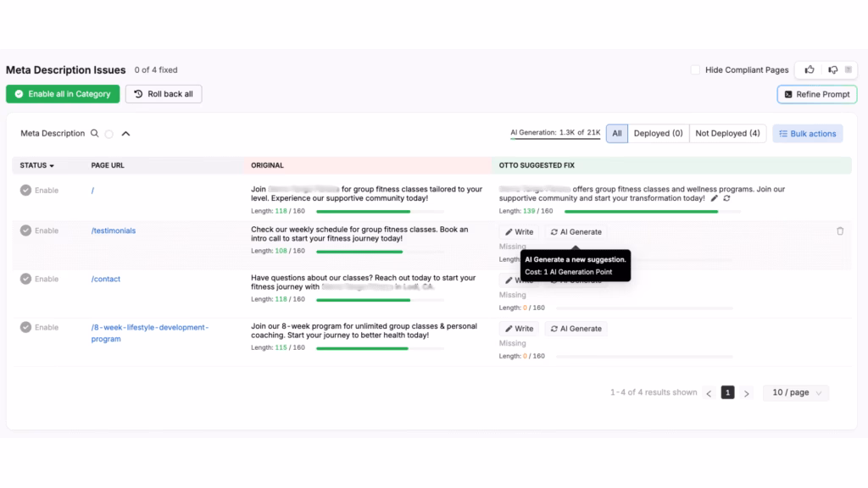The width and height of the screenshot is (868, 488).
Task: Select page 1 in the pagination control
Action: tap(727, 392)
